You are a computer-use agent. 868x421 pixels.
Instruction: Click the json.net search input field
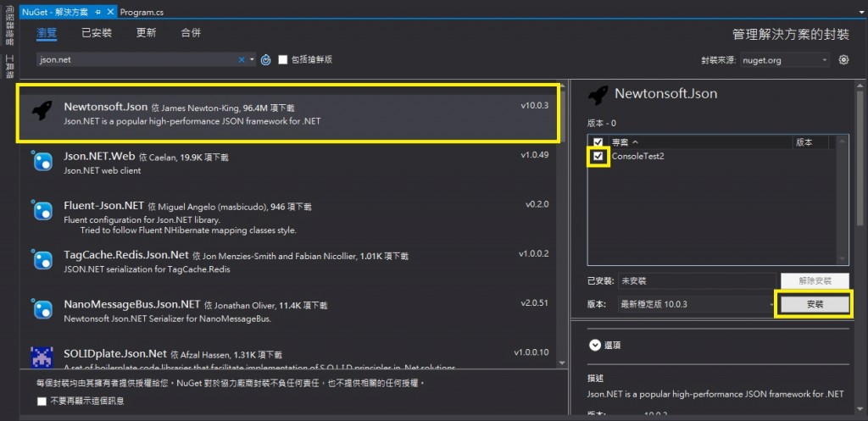(137, 60)
